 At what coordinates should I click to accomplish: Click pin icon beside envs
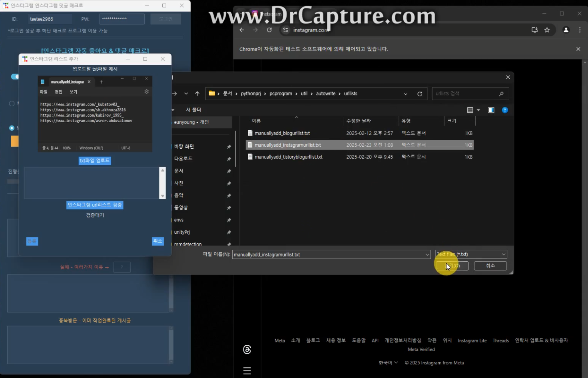click(x=229, y=220)
